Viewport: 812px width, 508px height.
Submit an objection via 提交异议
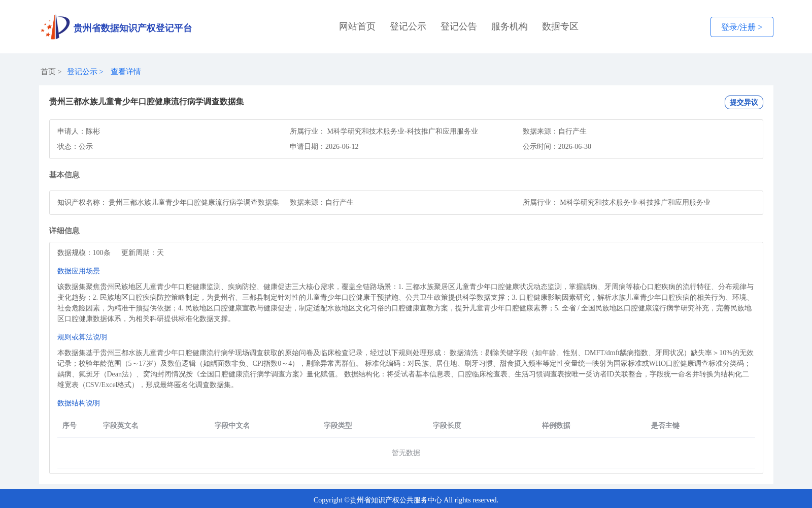(x=744, y=102)
